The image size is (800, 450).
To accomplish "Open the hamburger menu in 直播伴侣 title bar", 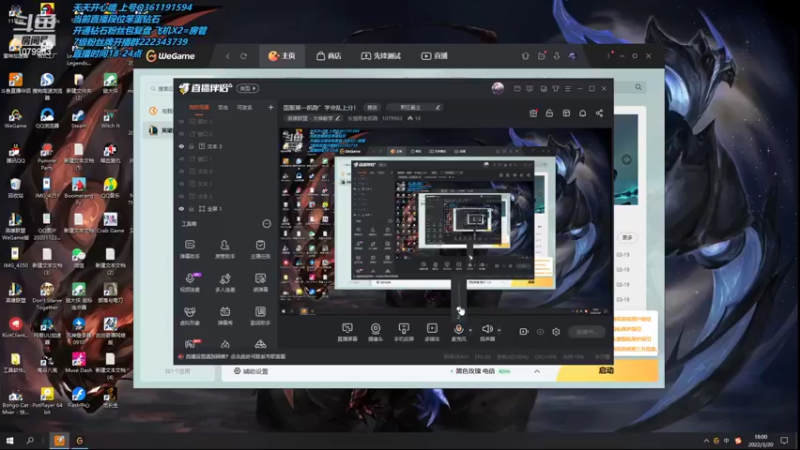I will (567, 89).
